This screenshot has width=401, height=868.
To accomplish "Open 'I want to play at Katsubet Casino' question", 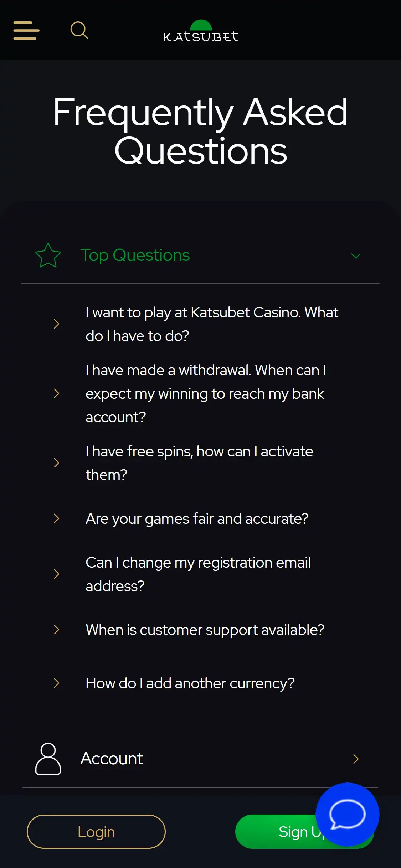I will point(212,324).
